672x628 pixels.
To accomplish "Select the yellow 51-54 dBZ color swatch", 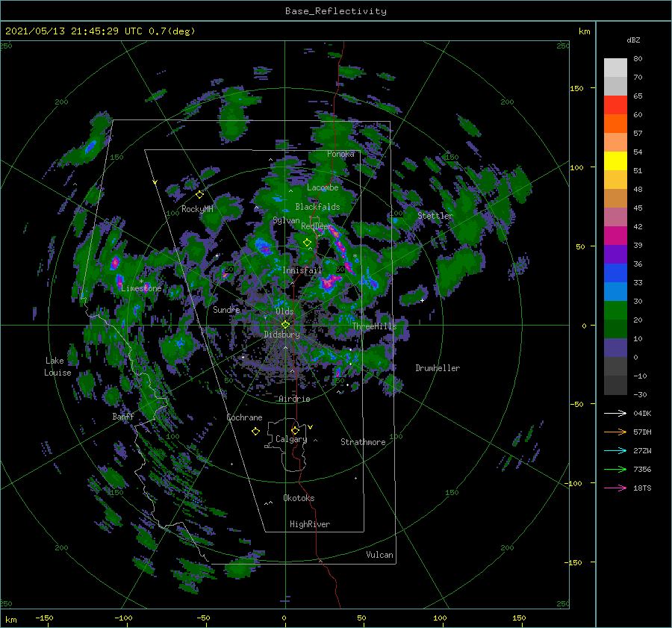I will pyautogui.click(x=615, y=161).
